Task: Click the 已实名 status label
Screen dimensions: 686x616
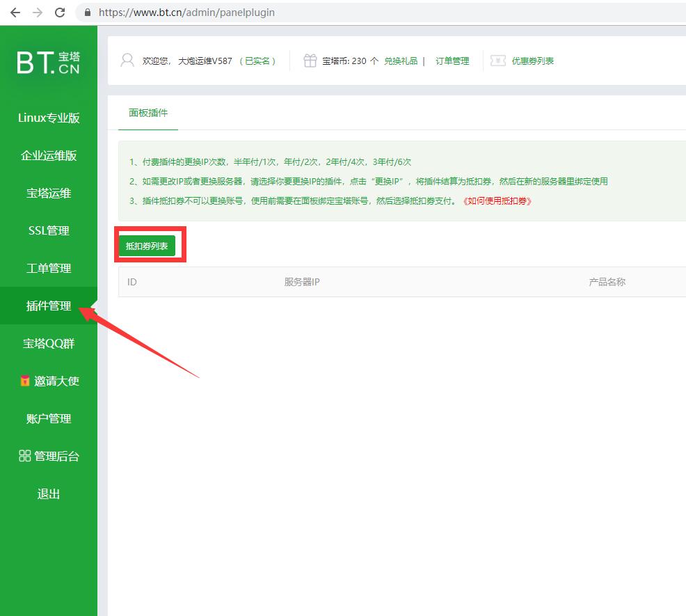Action: [x=257, y=61]
